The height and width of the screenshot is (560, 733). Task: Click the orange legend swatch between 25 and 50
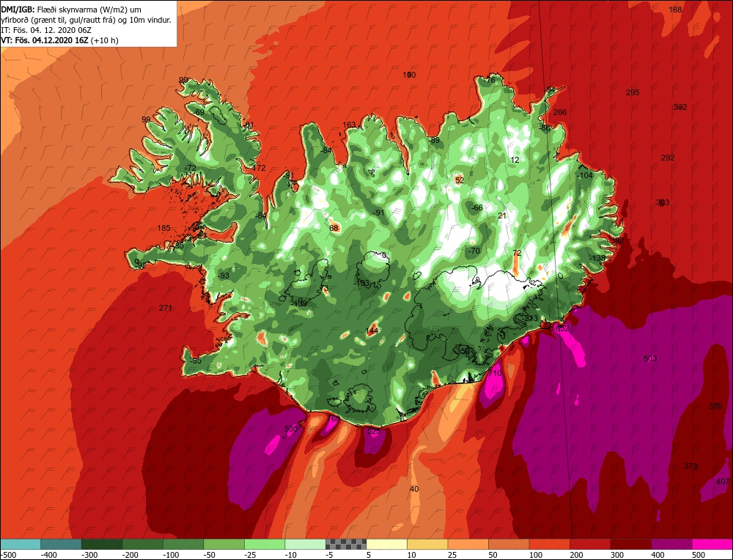point(468,544)
